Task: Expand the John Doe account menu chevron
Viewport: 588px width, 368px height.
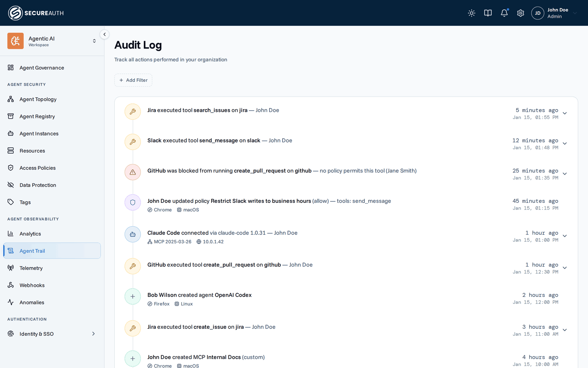Action: (x=575, y=13)
